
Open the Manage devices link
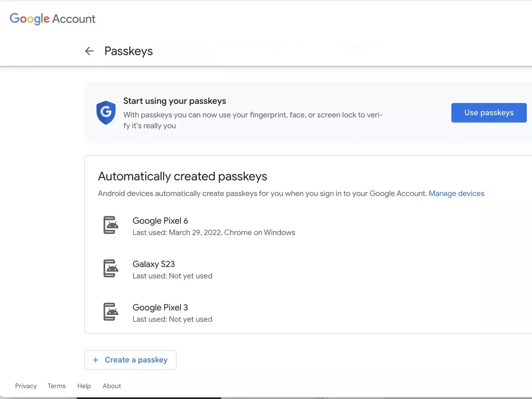coord(456,193)
